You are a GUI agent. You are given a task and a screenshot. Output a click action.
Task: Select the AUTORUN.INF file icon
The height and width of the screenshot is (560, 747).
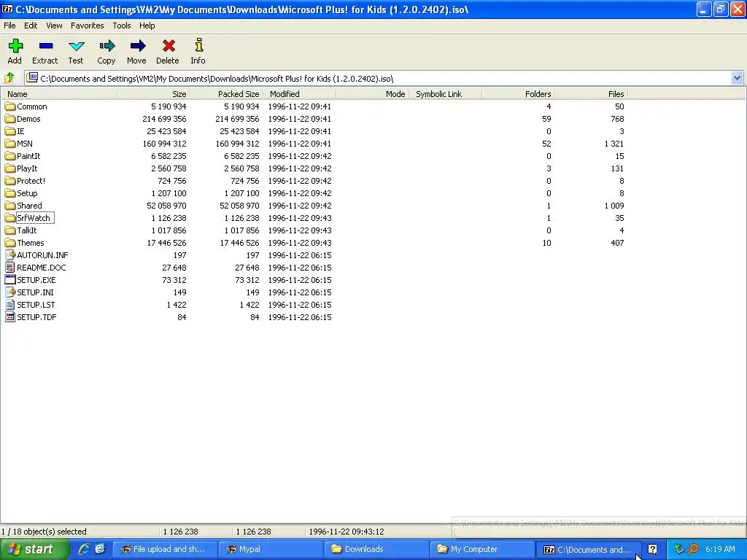coord(10,254)
